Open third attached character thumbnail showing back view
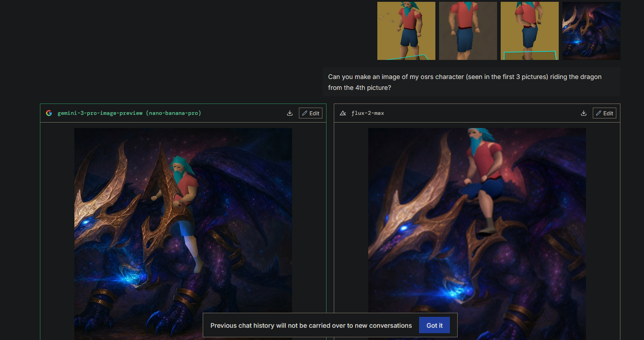The width and height of the screenshot is (644, 340). pyautogui.click(x=530, y=31)
